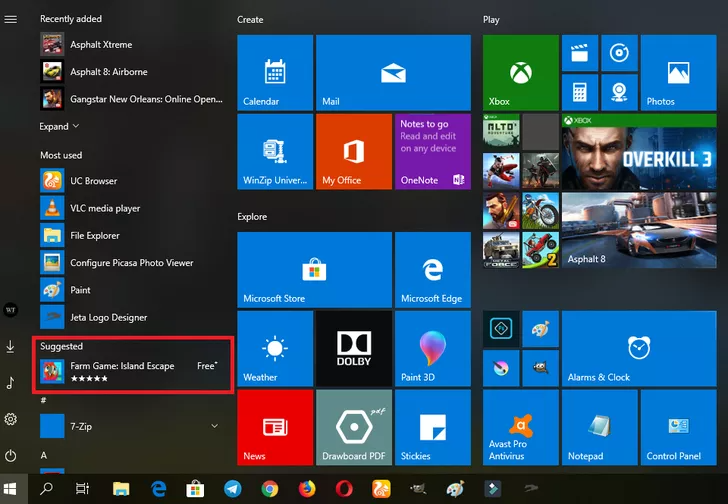Open Telegram from the taskbar

233,489
